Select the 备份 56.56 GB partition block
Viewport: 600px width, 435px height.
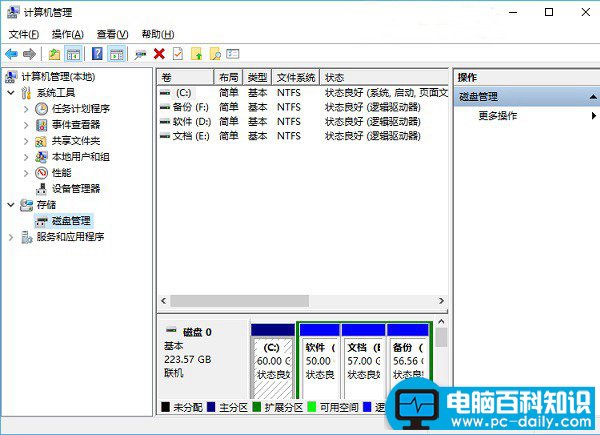[x=408, y=362]
